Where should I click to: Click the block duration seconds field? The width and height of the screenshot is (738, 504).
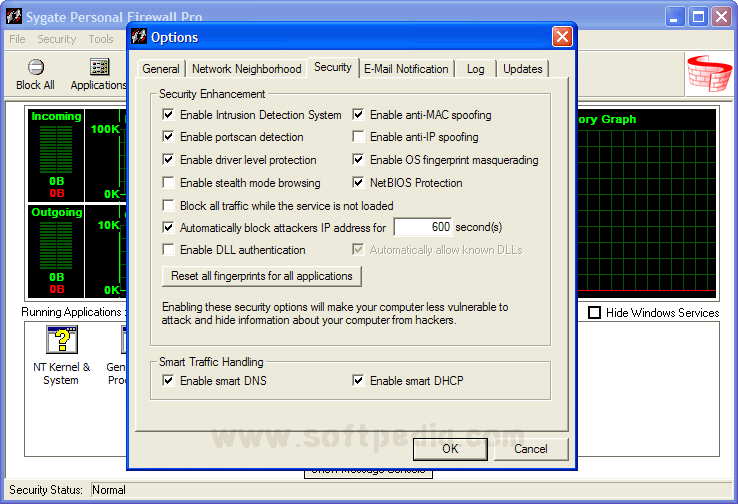click(423, 227)
